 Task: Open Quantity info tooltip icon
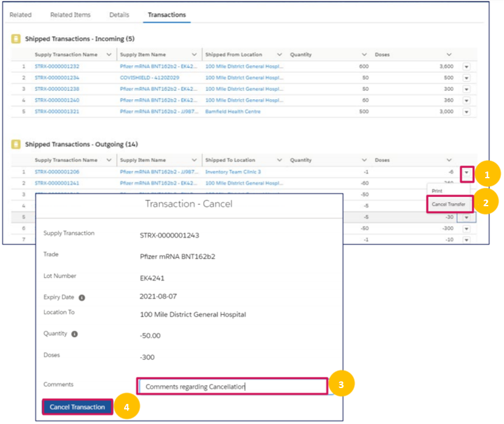75,334
